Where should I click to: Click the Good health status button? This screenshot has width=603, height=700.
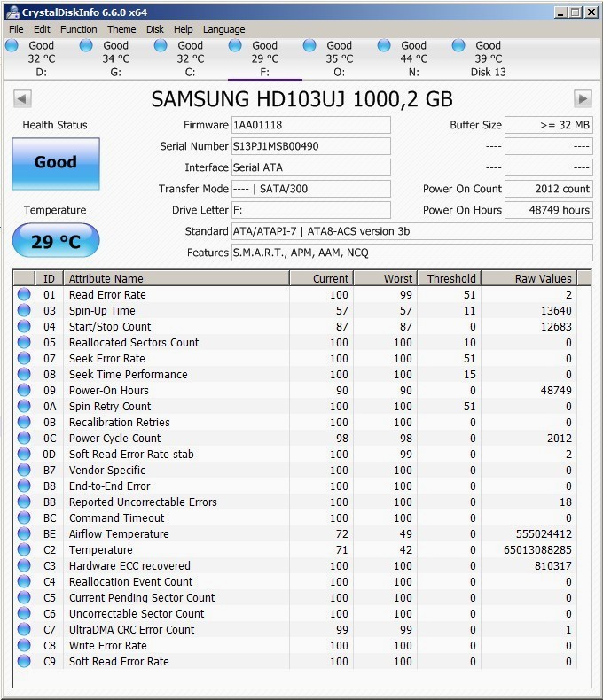56,163
